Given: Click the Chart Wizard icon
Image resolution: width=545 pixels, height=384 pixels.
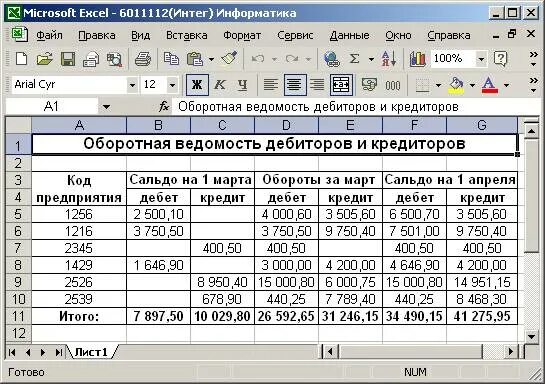Looking at the screenshot, I should [417, 59].
